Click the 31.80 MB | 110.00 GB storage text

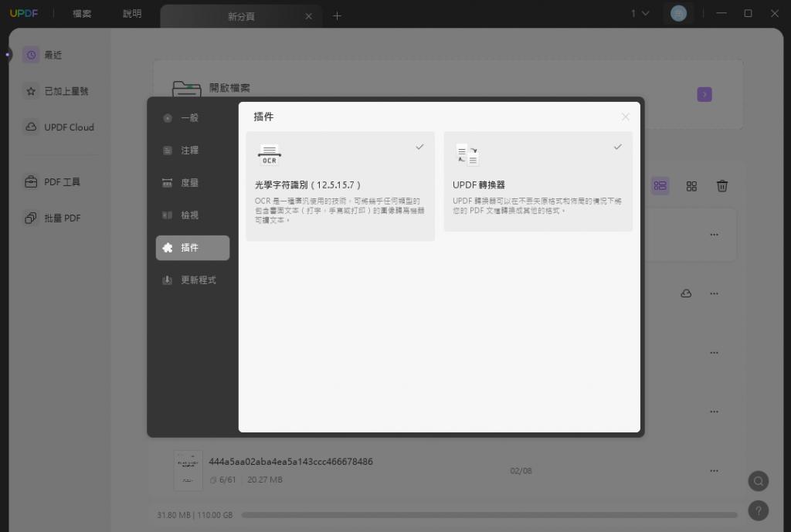pos(195,515)
